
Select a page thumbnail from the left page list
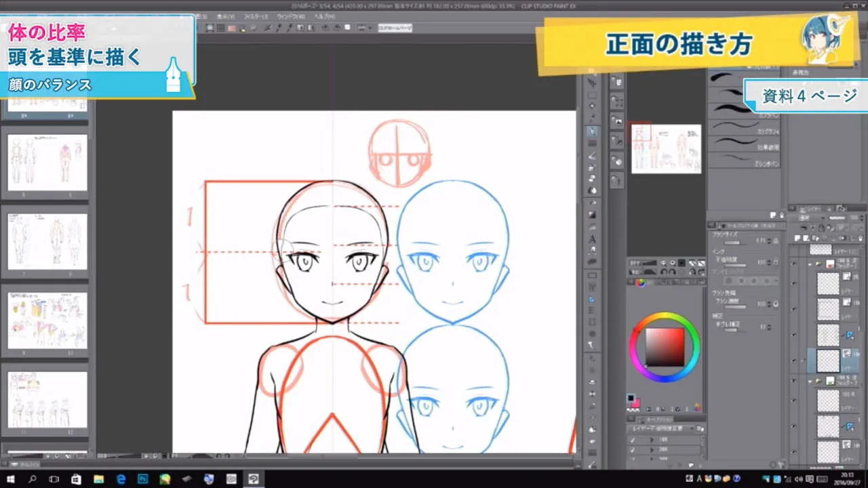click(45, 163)
